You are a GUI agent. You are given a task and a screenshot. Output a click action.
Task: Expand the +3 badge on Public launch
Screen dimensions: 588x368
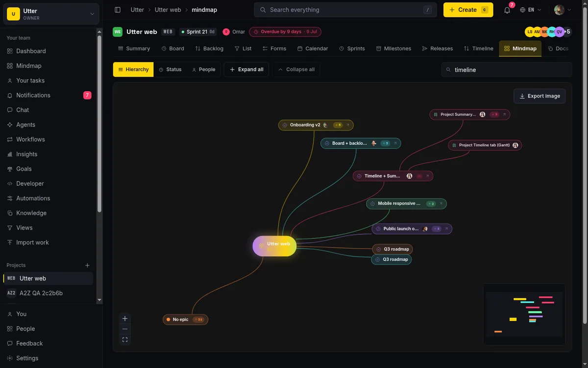coord(436,229)
